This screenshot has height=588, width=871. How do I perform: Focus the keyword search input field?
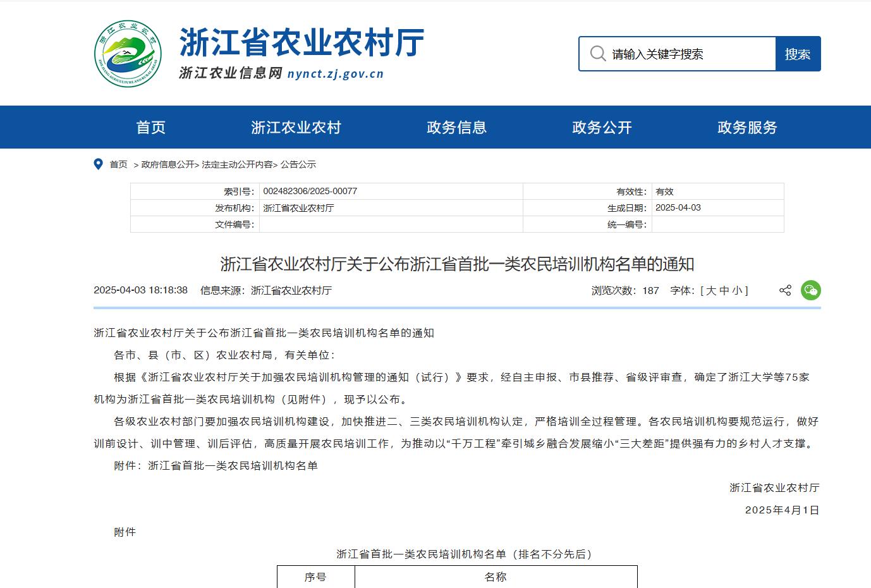point(678,54)
